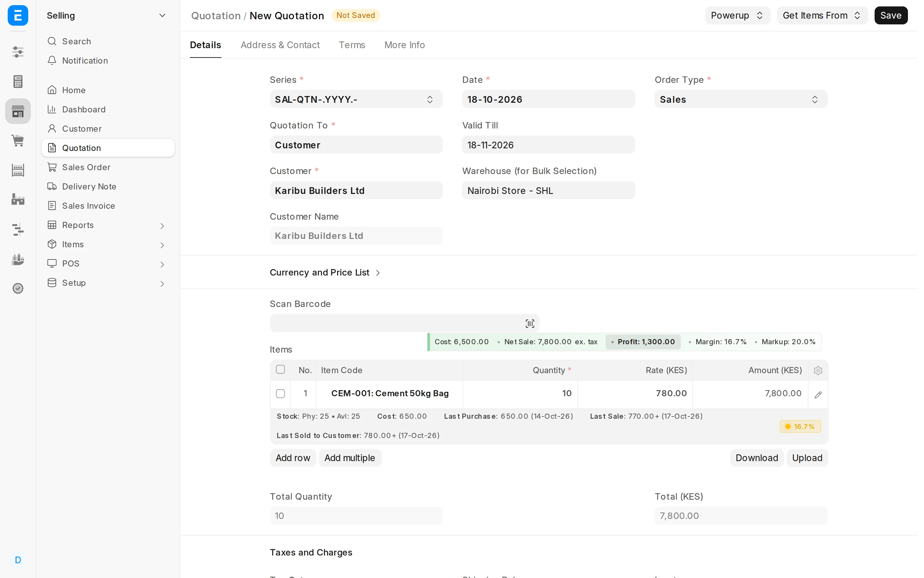Screen dimensions: 924x578
Task: Open Notification bell in sidebar
Action: (108, 60)
